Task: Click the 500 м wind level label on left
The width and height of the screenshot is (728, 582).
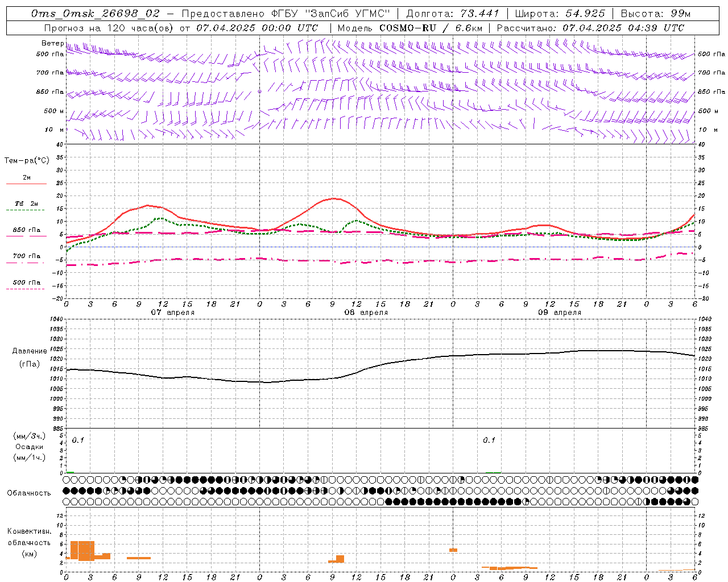Action: click(54, 111)
